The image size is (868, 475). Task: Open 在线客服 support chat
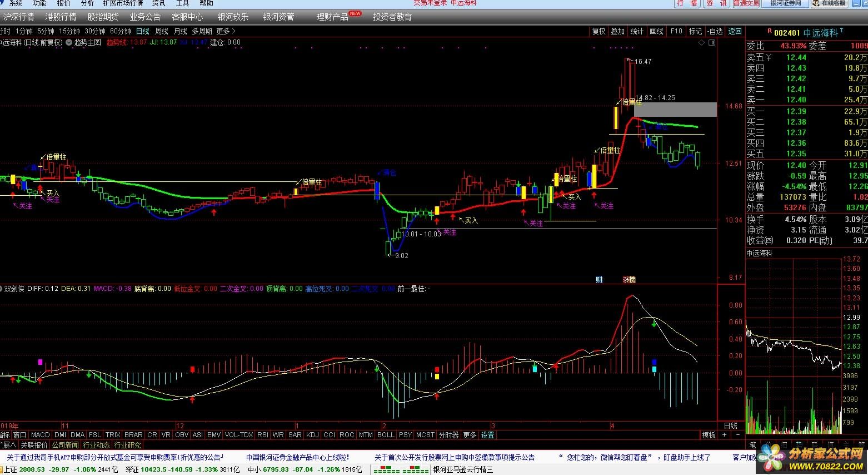[x=830, y=3]
